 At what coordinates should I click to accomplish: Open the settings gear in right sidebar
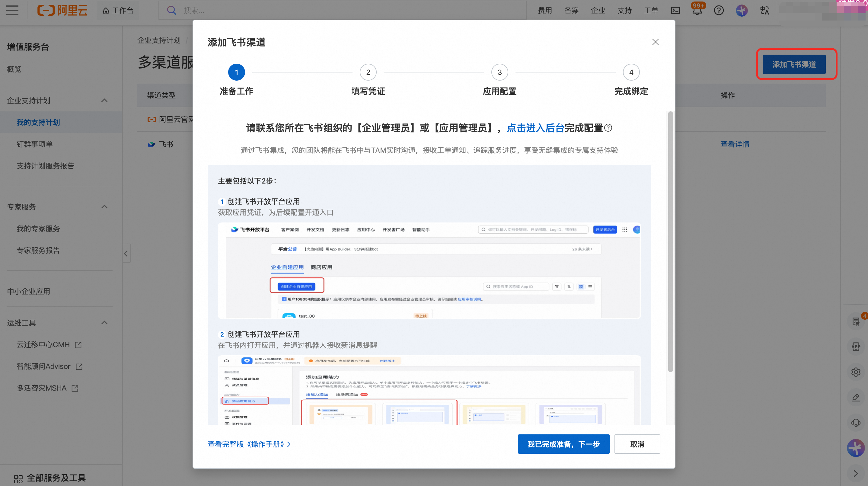pyautogui.click(x=856, y=372)
